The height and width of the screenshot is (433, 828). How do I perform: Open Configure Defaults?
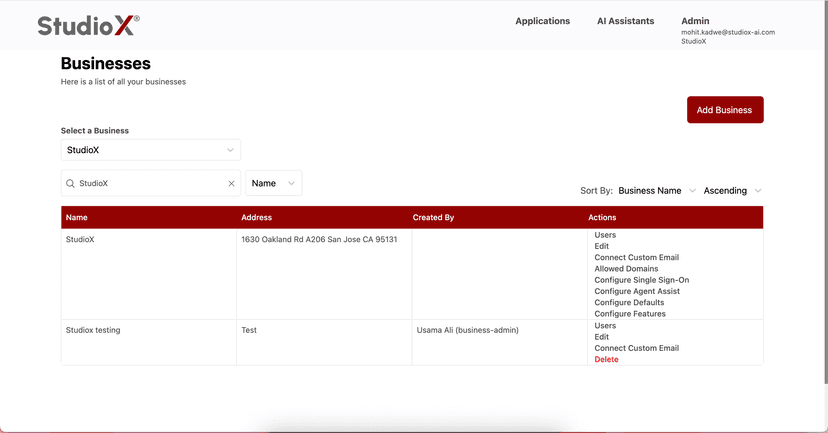[629, 303]
